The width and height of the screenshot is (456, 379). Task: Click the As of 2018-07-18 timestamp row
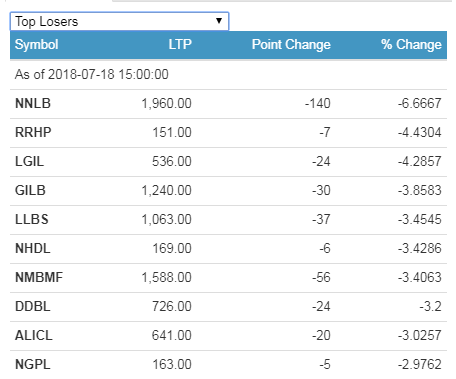228,74
